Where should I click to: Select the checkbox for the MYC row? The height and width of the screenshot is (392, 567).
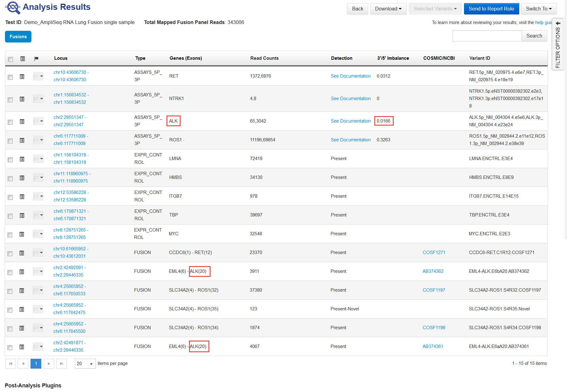[10, 235]
